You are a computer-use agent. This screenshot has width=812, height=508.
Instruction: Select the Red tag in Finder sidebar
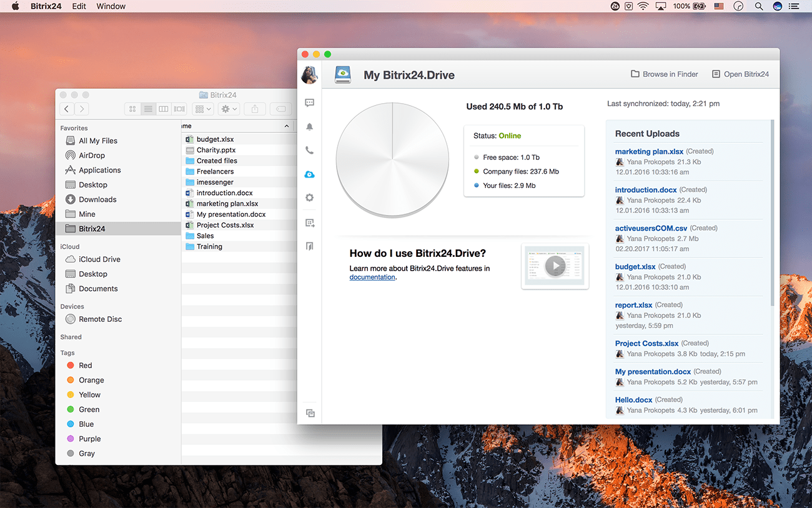[84, 365]
